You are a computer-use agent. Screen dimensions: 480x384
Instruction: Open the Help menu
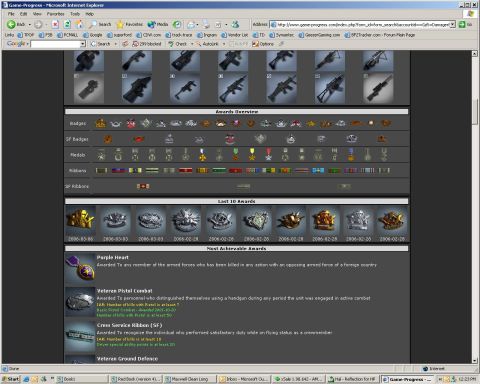(89, 14)
